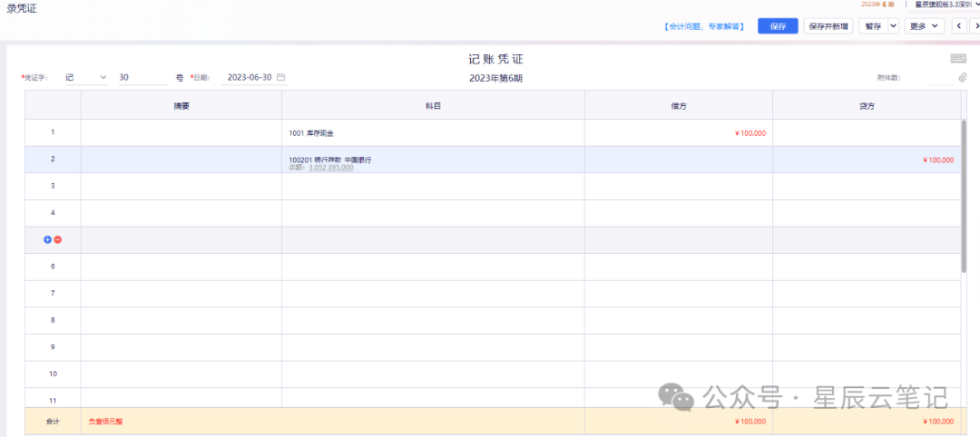Click the 借方 cell in row 4

coord(678,213)
